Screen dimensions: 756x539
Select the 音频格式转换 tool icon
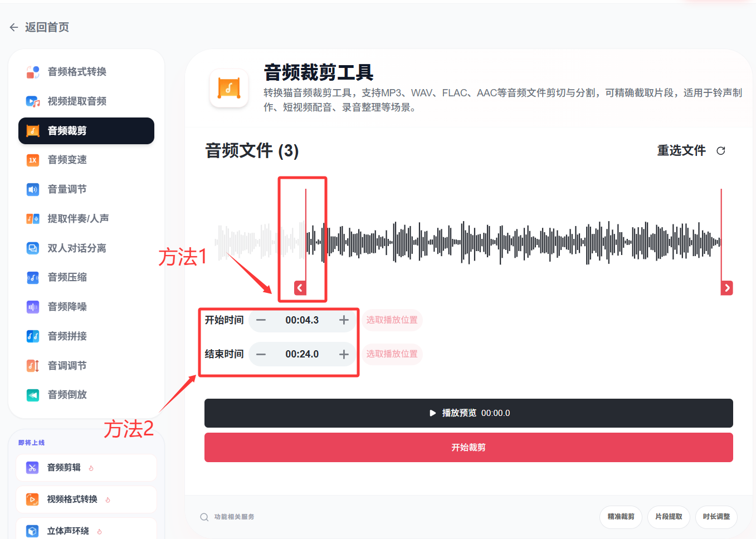click(x=32, y=72)
